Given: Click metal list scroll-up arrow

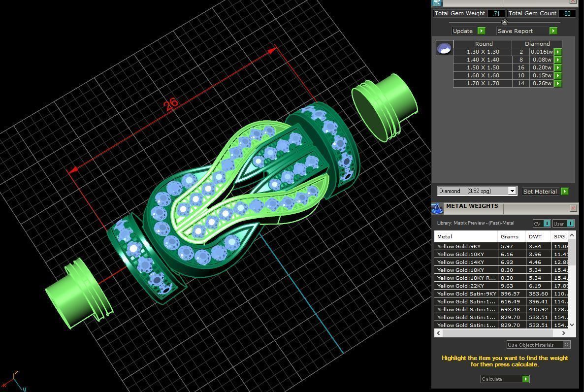Looking at the screenshot, I should (572, 235).
